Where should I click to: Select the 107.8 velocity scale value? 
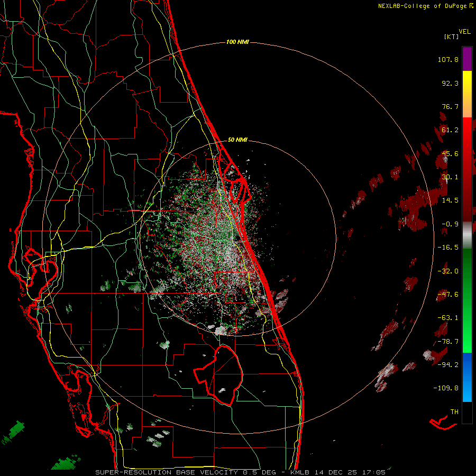(x=448, y=59)
